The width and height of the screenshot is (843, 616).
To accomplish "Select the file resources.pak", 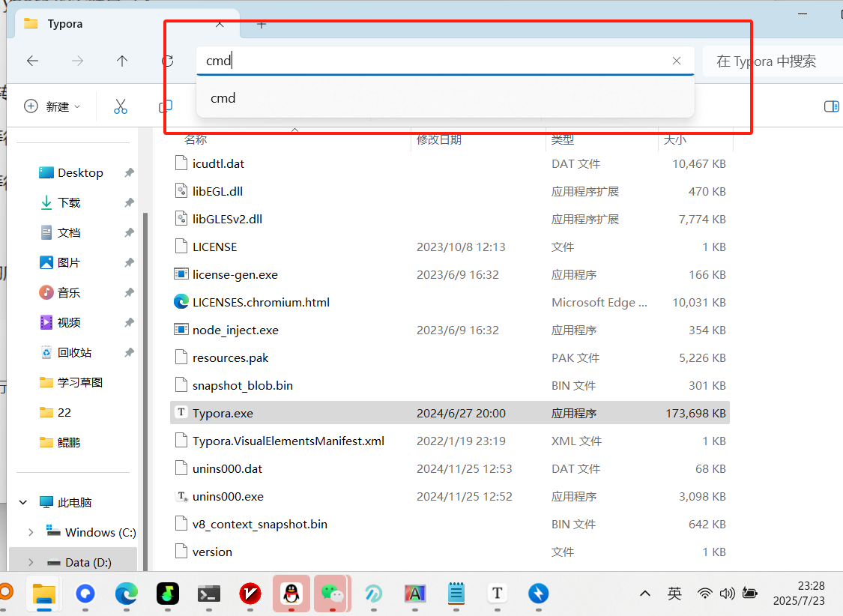I will tap(230, 358).
